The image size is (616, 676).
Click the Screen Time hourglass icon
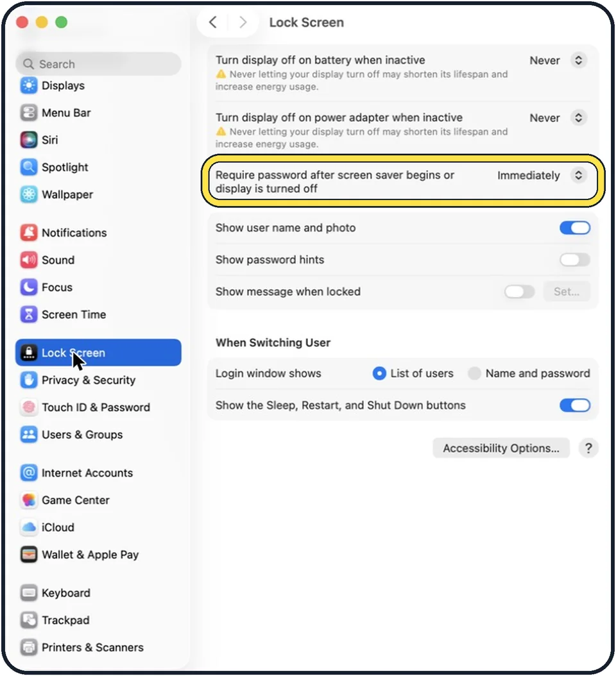pos(29,314)
